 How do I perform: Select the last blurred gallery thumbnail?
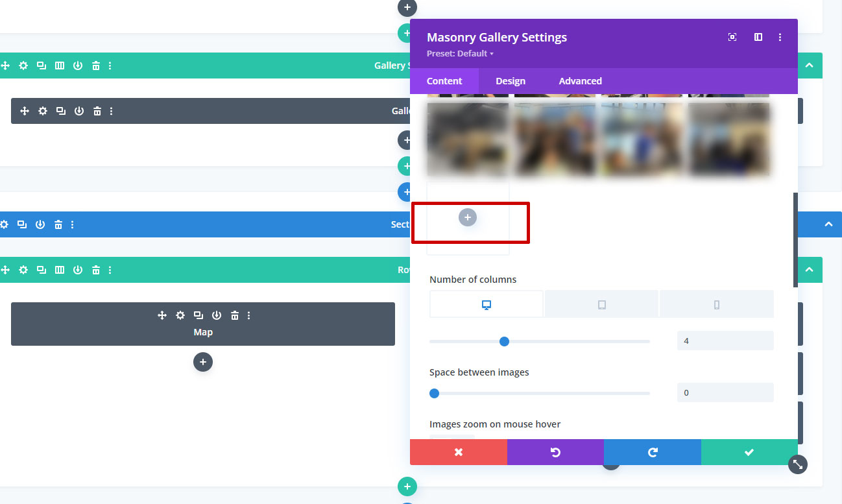729,139
